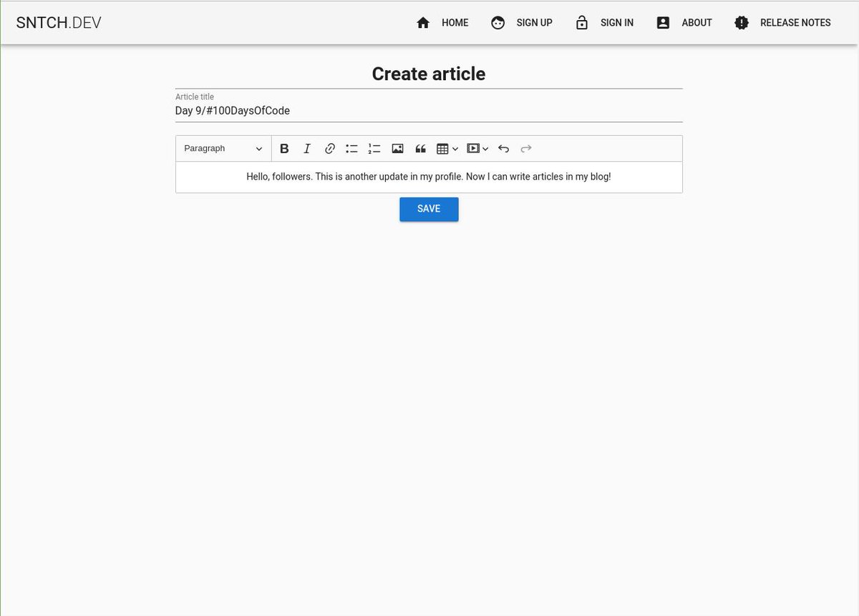Create a numbered list
The height and width of the screenshot is (616, 859).
374,149
